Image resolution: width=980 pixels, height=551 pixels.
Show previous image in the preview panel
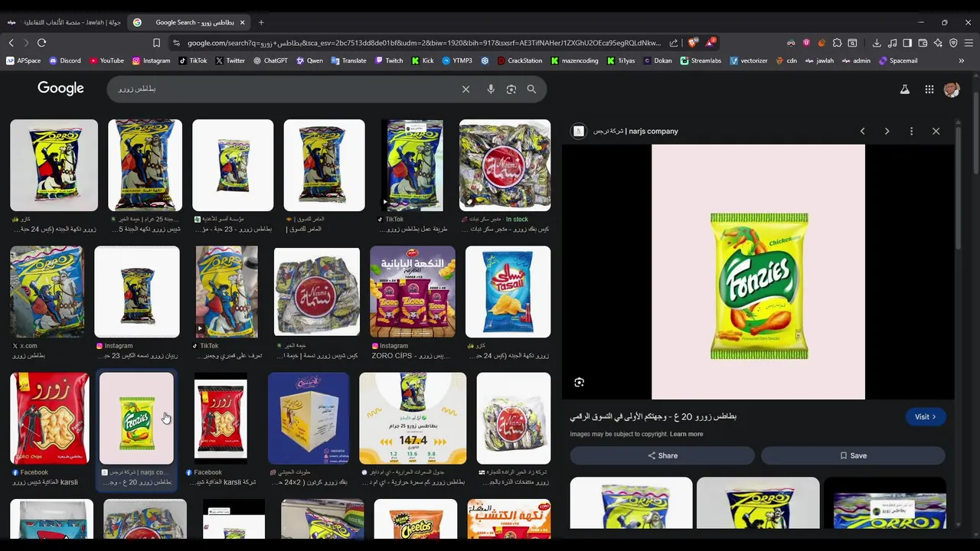pos(862,131)
